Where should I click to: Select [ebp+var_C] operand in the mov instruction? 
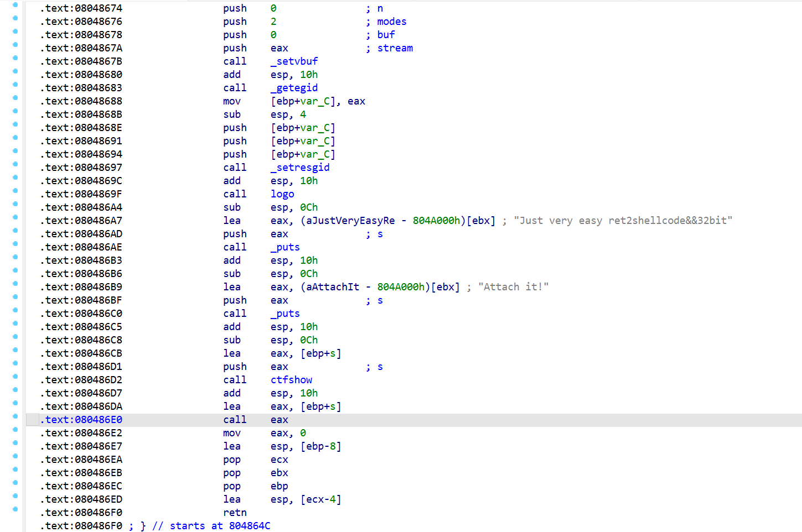303,101
